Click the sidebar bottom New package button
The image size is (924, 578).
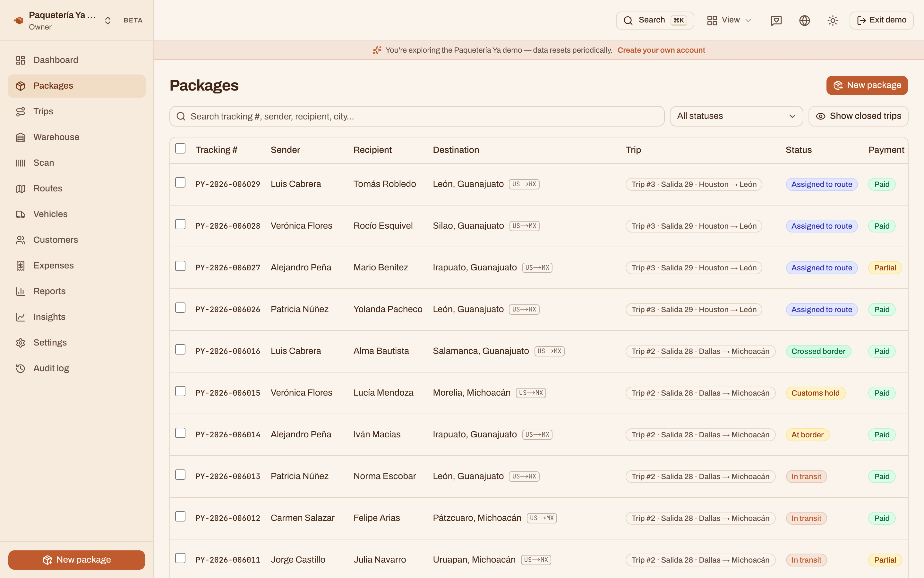point(76,560)
